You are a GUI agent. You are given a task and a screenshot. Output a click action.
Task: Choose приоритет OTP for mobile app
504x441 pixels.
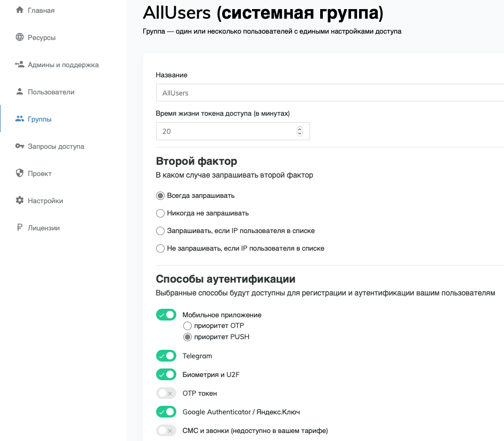[188, 326]
